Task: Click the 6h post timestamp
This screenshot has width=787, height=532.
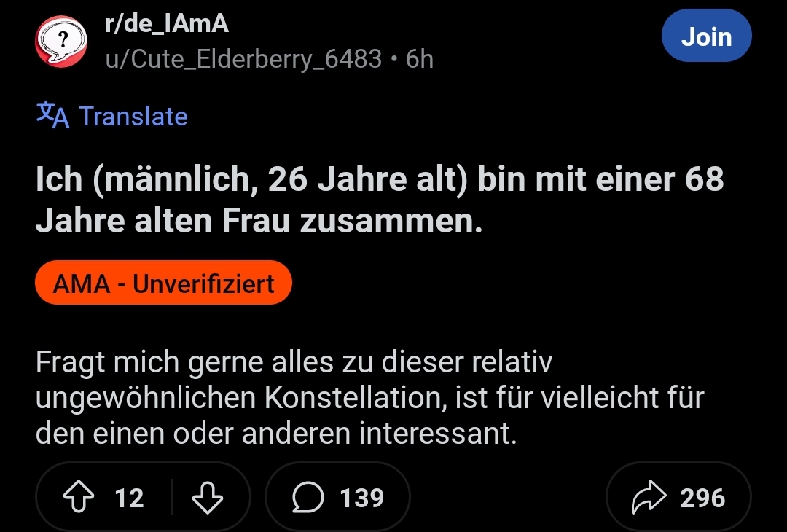Action: (420, 58)
